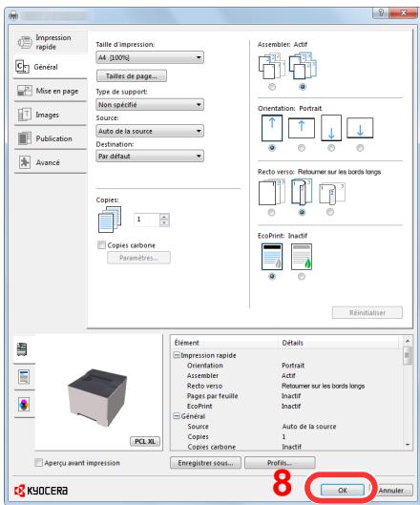Select EcoPrint off icon

coord(272,257)
